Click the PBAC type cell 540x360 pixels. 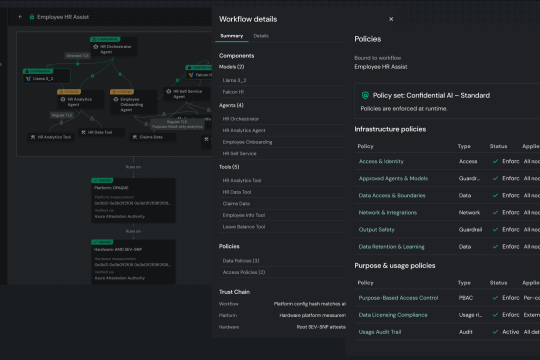tap(466, 298)
